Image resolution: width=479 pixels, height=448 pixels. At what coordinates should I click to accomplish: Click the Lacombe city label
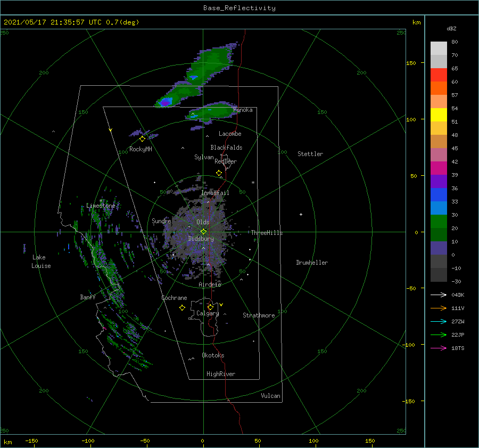coord(230,134)
